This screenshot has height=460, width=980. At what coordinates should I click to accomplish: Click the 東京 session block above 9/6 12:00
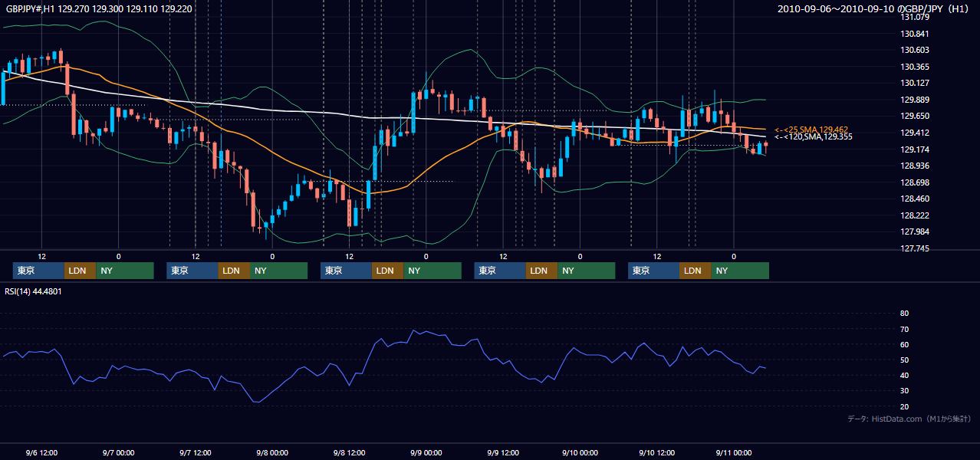point(38,271)
